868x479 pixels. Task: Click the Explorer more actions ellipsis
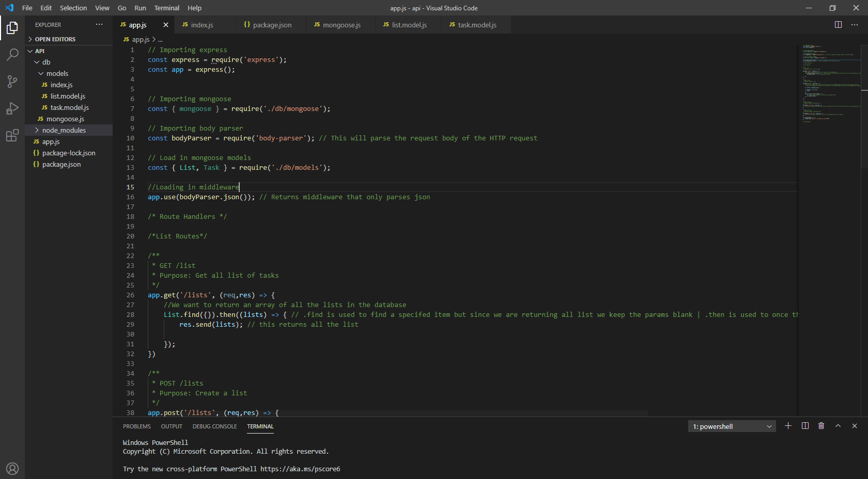click(x=99, y=25)
